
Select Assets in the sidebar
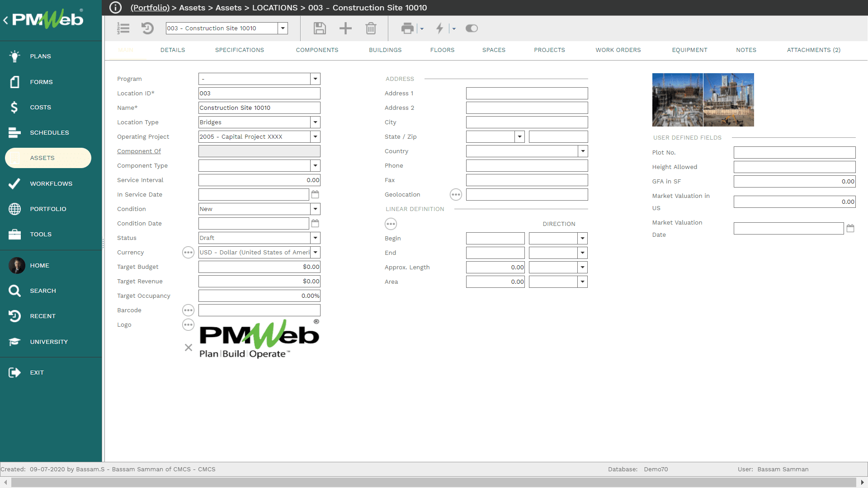[x=48, y=158]
